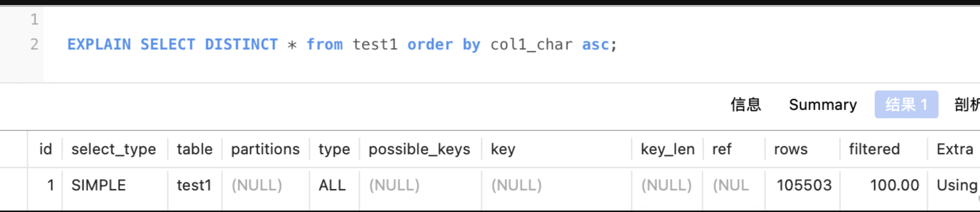
Task: Click the 100.00 filtered value cell
Action: tap(894, 185)
